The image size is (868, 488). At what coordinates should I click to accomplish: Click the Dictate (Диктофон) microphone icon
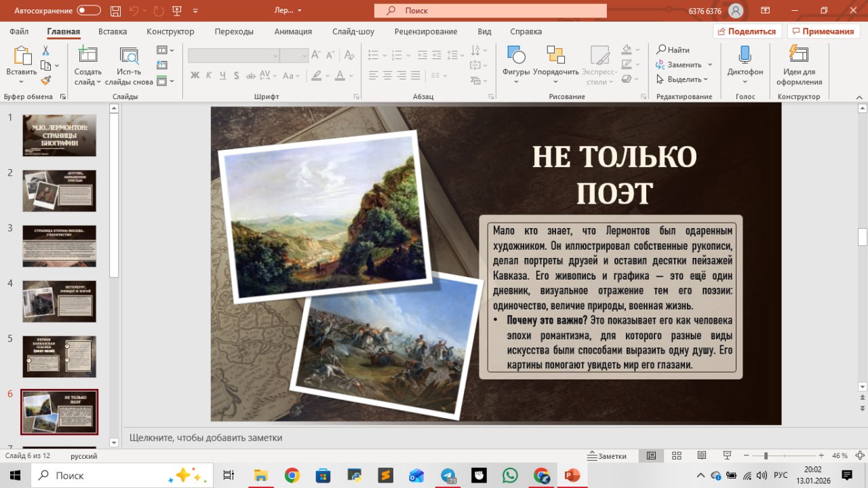point(745,56)
